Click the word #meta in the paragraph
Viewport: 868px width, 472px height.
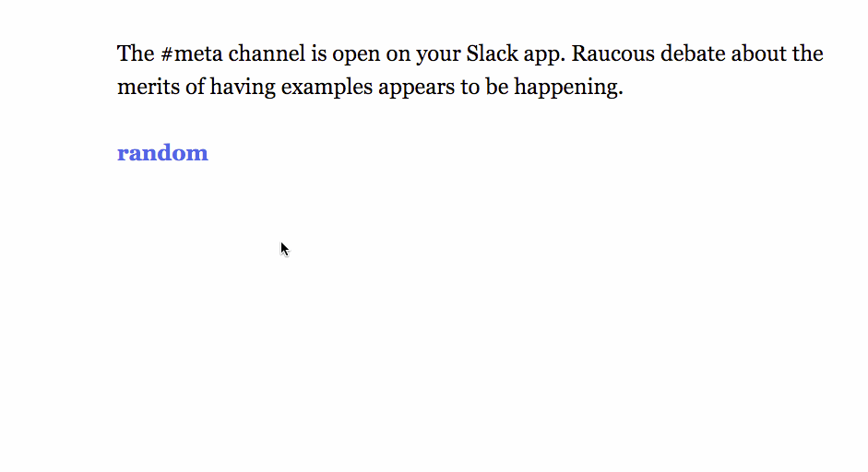pos(191,53)
